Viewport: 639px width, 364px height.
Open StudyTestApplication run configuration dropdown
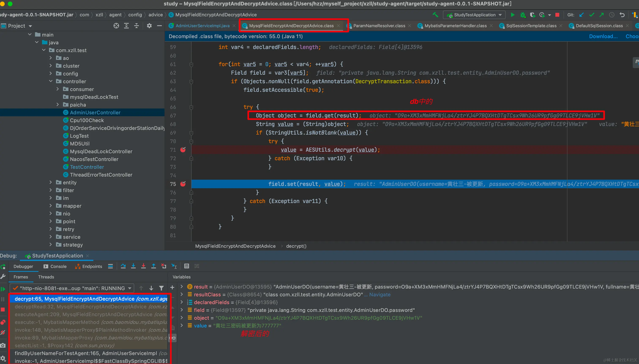(x=474, y=15)
